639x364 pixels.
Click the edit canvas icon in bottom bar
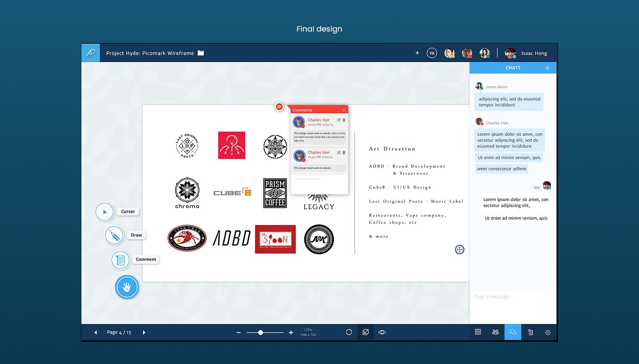click(x=366, y=332)
